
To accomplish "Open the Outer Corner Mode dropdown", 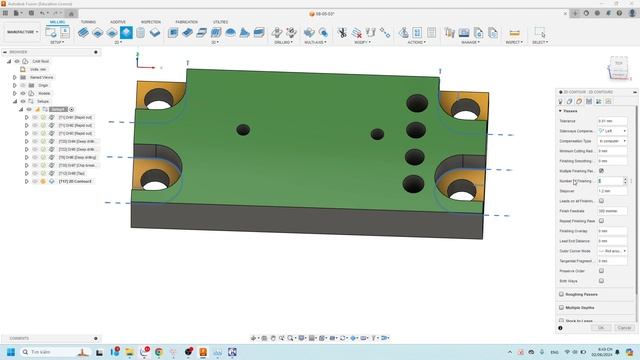I will point(612,251).
